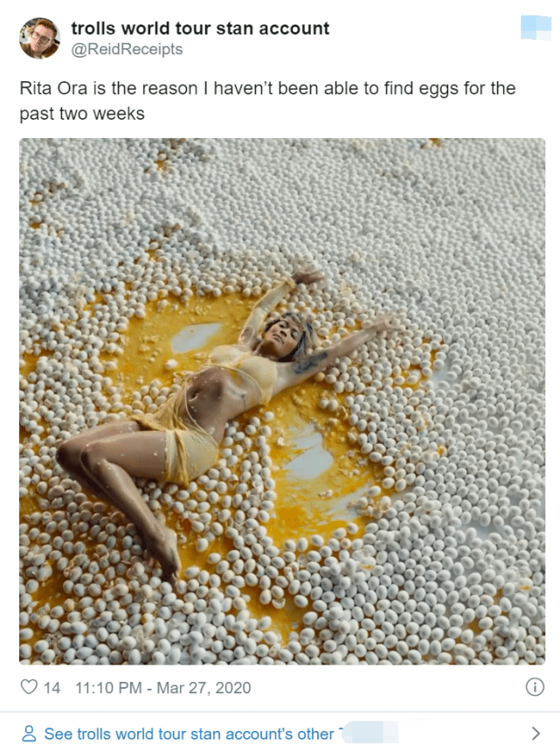Click the Twitter logo in the tweet corner
The image size is (560, 744).
[536, 27]
